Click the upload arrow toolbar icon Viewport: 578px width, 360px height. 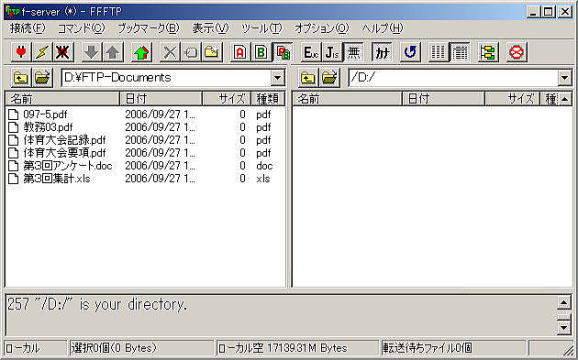(112, 52)
